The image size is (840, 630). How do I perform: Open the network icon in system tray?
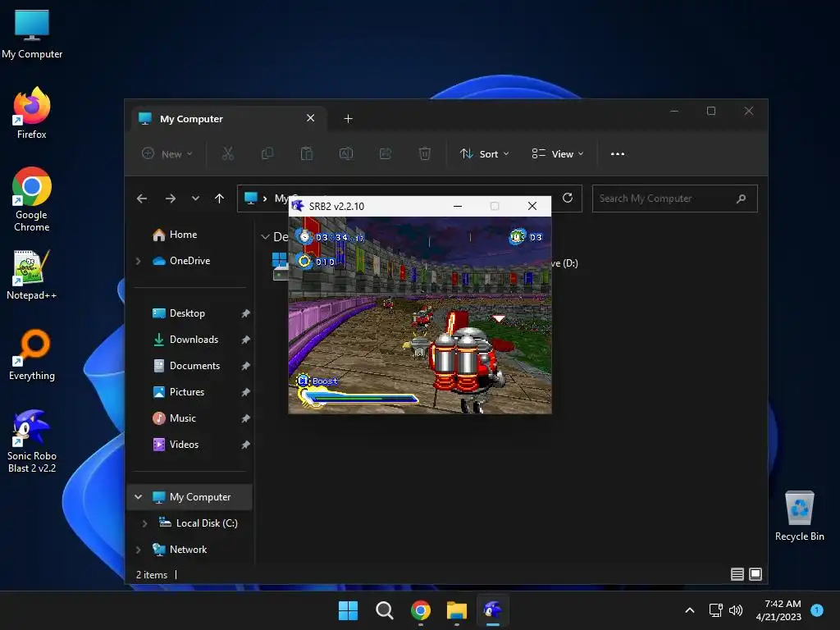tap(715, 610)
